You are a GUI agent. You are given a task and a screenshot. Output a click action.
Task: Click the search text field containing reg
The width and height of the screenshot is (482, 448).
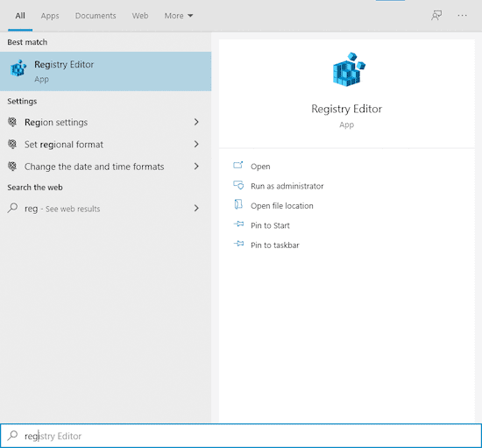click(x=241, y=436)
